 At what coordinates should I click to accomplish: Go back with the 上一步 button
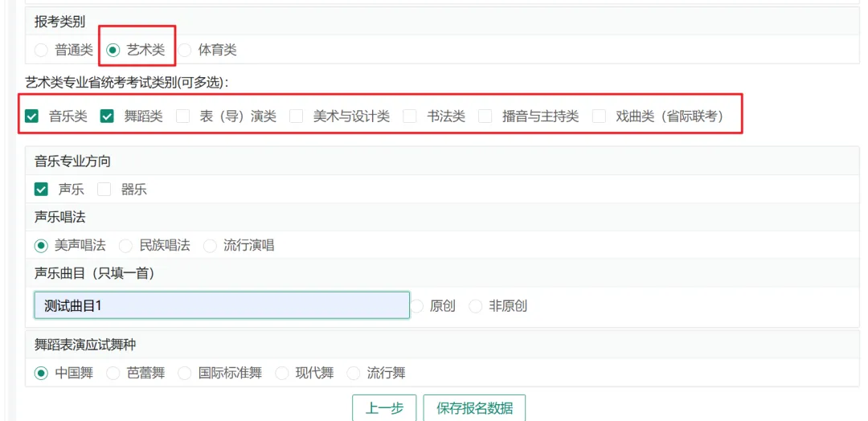[x=384, y=408]
